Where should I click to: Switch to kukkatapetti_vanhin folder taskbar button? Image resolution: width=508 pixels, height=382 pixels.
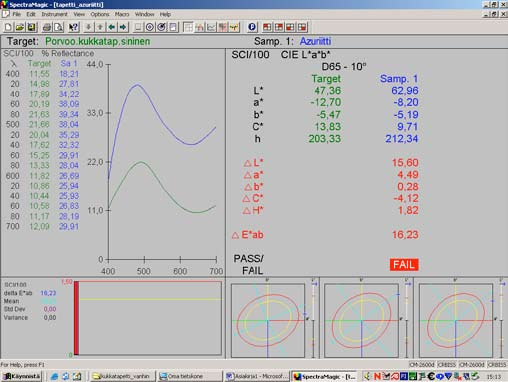coord(122,376)
